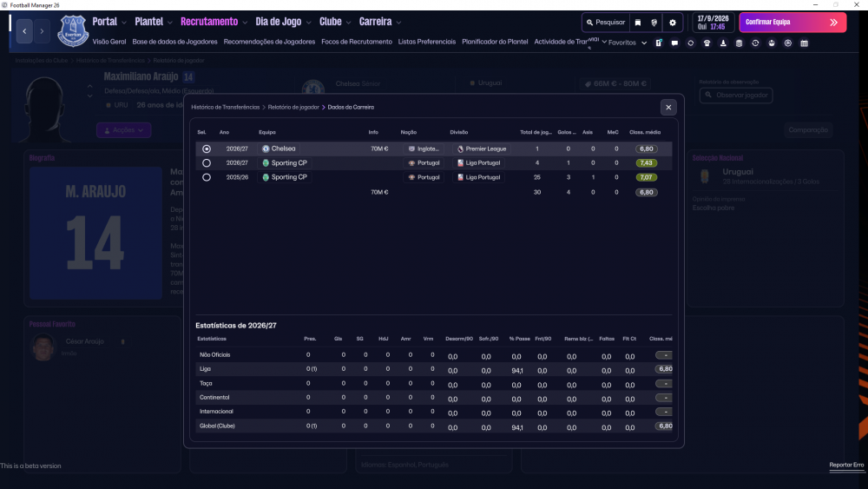Click the Chelsea badge in career table

(266, 149)
